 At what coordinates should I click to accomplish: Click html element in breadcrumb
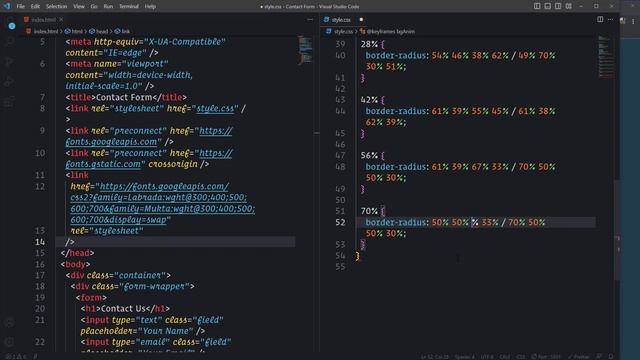[x=77, y=31]
